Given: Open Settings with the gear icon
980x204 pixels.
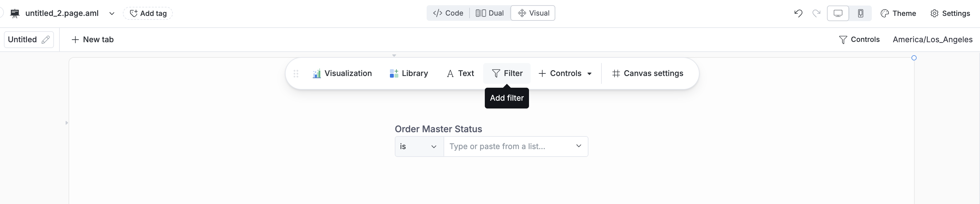Looking at the screenshot, I should click(950, 13).
